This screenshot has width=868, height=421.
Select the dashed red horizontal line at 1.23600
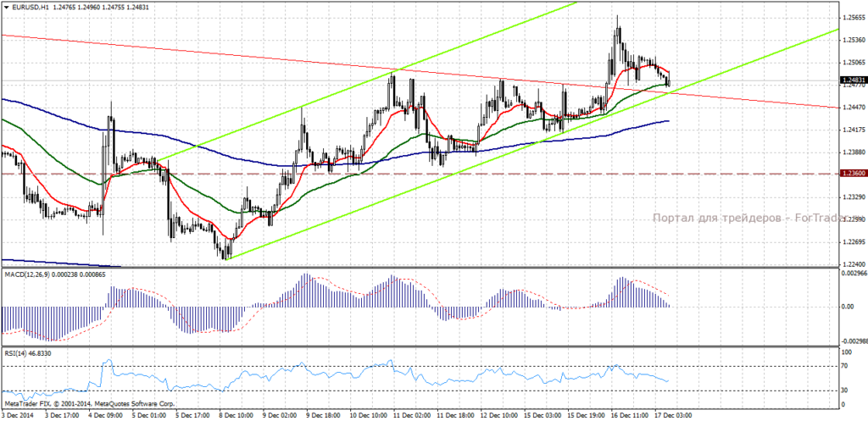[419, 173]
